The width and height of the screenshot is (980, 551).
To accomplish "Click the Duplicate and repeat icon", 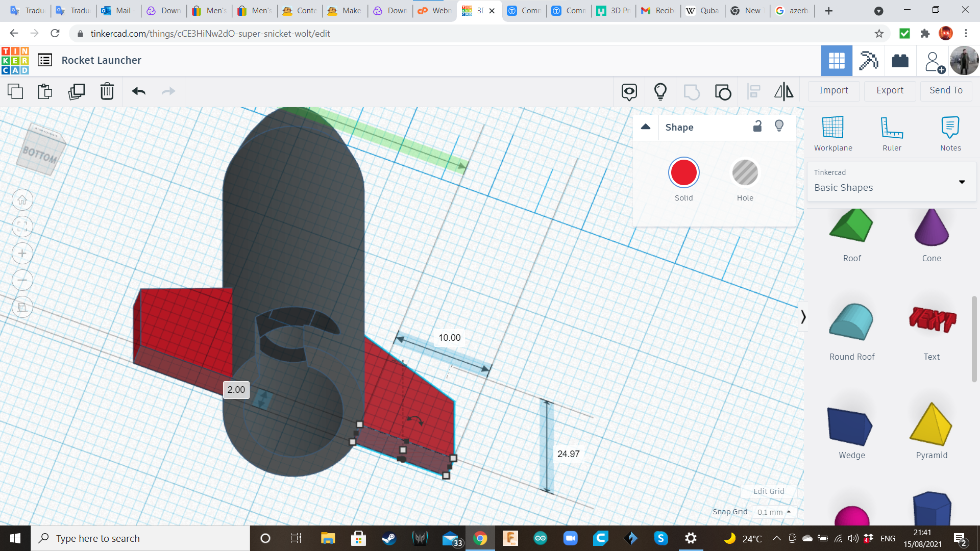I will coord(77,91).
